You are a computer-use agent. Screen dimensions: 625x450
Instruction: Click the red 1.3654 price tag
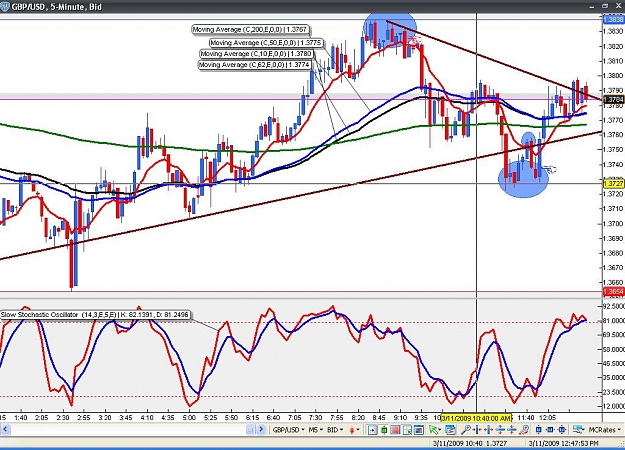[613, 292]
